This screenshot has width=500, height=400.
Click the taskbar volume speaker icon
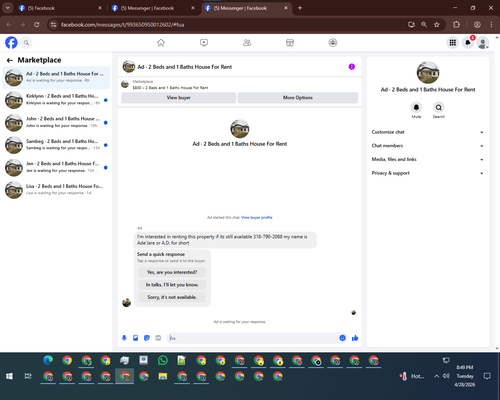(x=446, y=376)
